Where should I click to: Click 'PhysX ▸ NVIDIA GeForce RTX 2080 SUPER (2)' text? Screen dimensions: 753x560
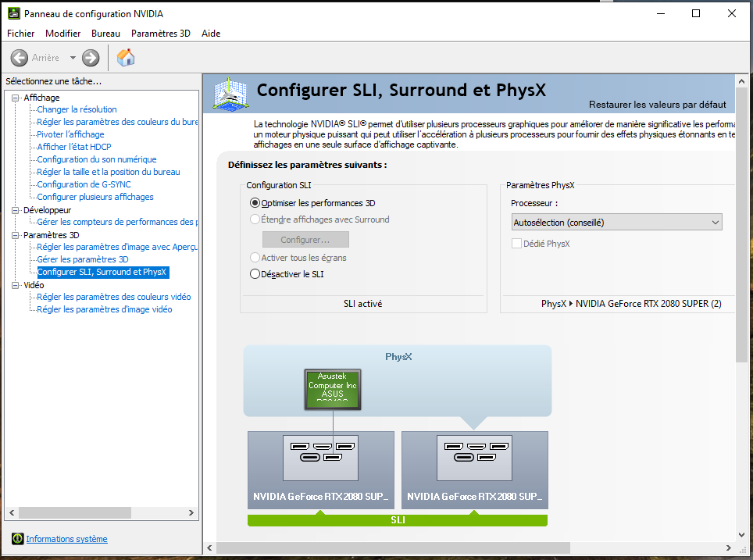[631, 304]
